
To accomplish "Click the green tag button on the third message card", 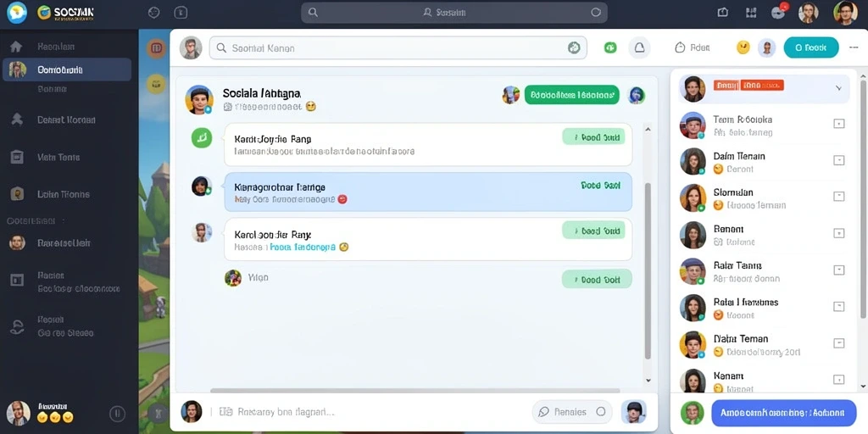I will pyautogui.click(x=593, y=231).
